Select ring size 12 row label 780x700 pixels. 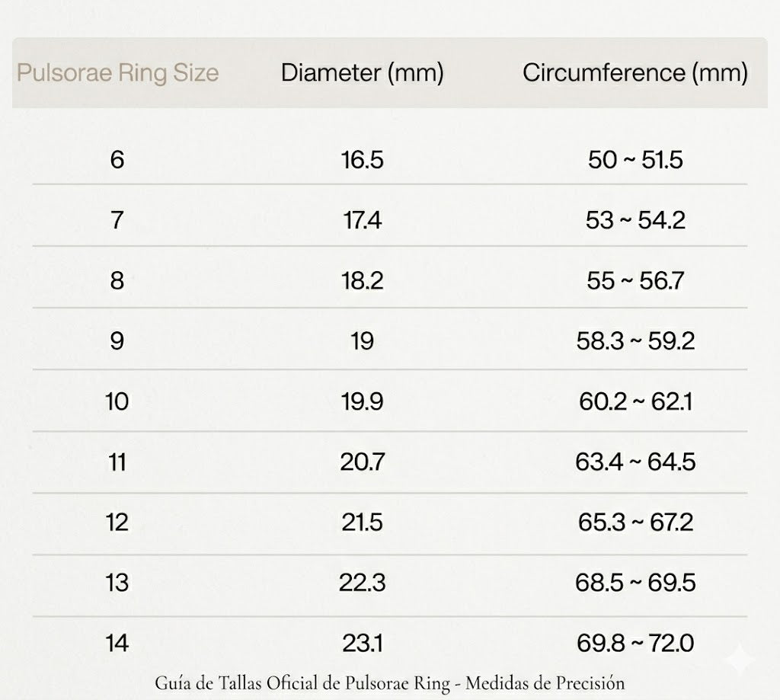[x=117, y=523]
